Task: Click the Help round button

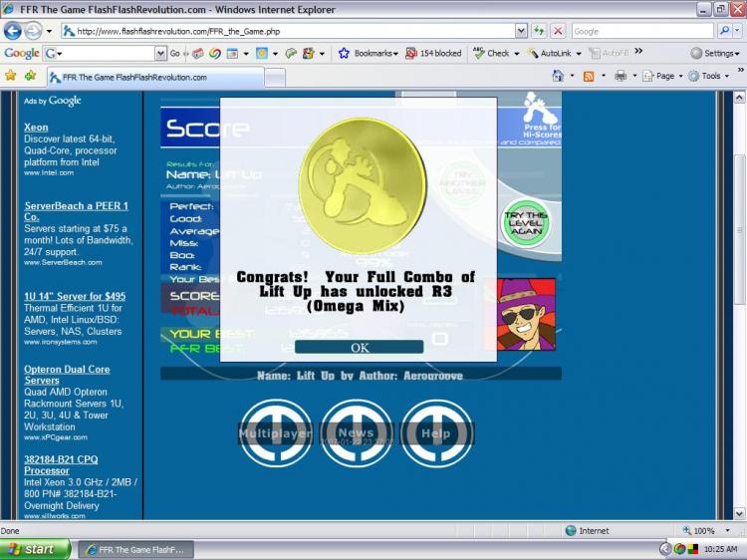Action: pos(436,432)
